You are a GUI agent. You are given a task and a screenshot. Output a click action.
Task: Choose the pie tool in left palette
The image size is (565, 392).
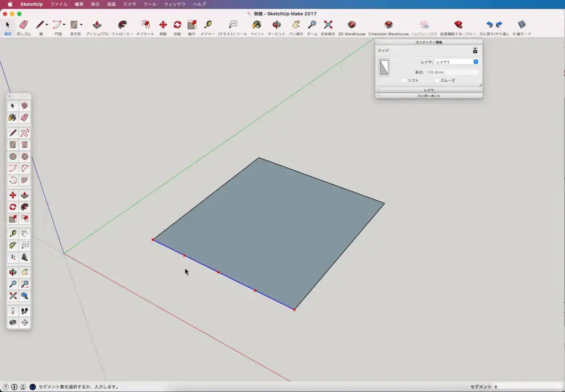point(24,180)
